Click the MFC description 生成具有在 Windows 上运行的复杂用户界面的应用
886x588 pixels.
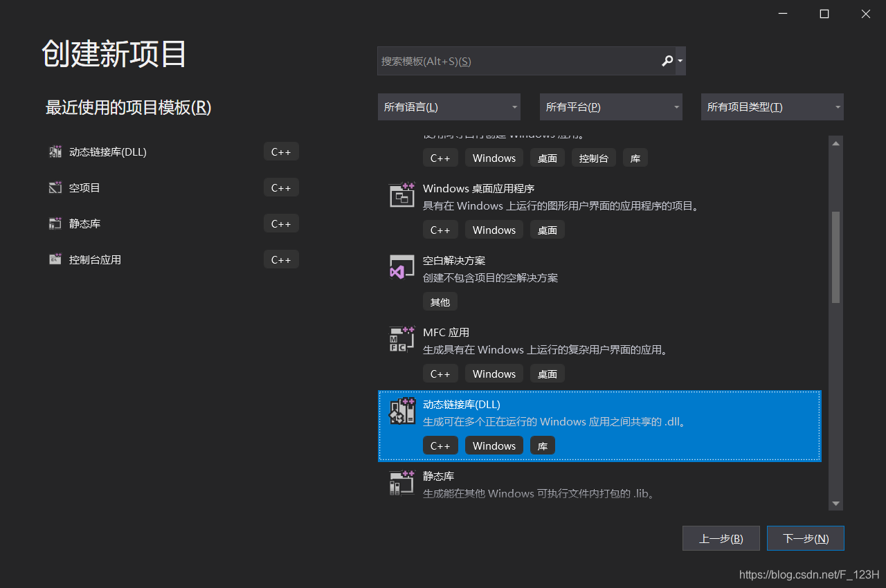click(x=547, y=349)
